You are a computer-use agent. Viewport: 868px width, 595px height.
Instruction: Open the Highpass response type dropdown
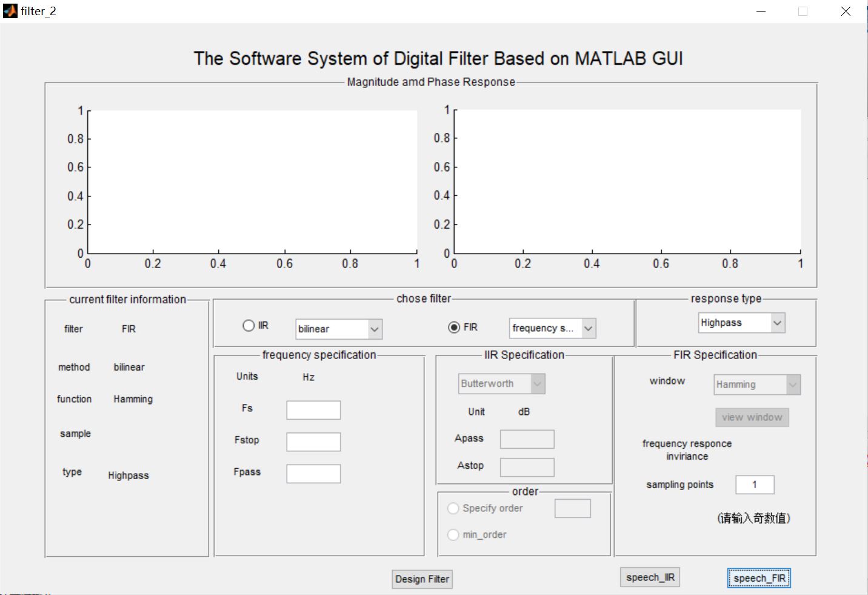(x=742, y=323)
